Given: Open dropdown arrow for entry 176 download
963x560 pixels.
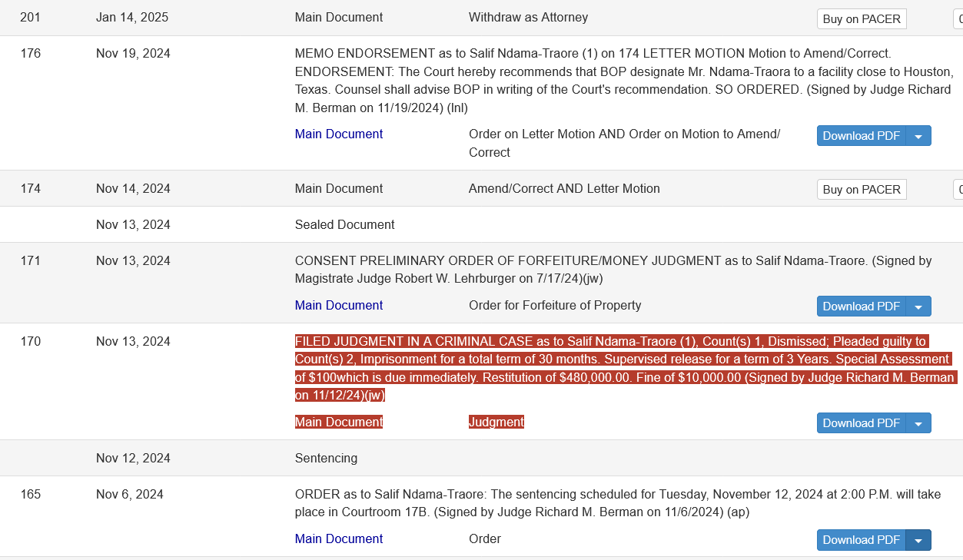Looking at the screenshot, I should 918,136.
